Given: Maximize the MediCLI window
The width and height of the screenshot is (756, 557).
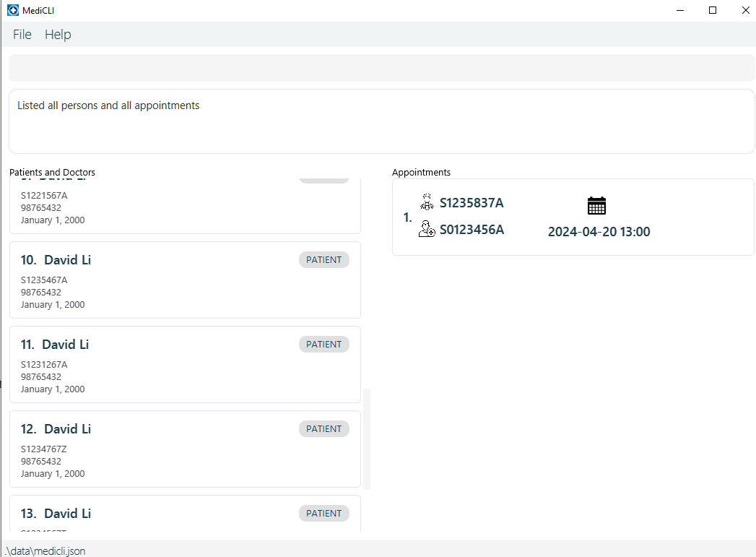Looking at the screenshot, I should point(713,10).
